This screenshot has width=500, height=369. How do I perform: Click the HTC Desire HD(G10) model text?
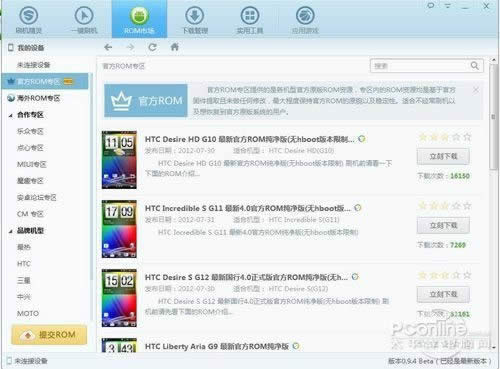pyautogui.click(x=301, y=151)
